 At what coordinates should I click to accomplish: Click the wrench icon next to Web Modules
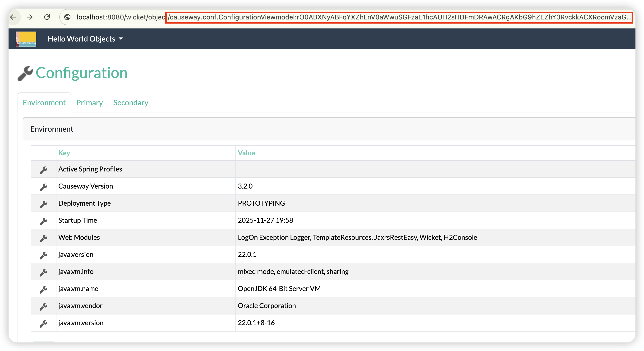pyautogui.click(x=43, y=238)
